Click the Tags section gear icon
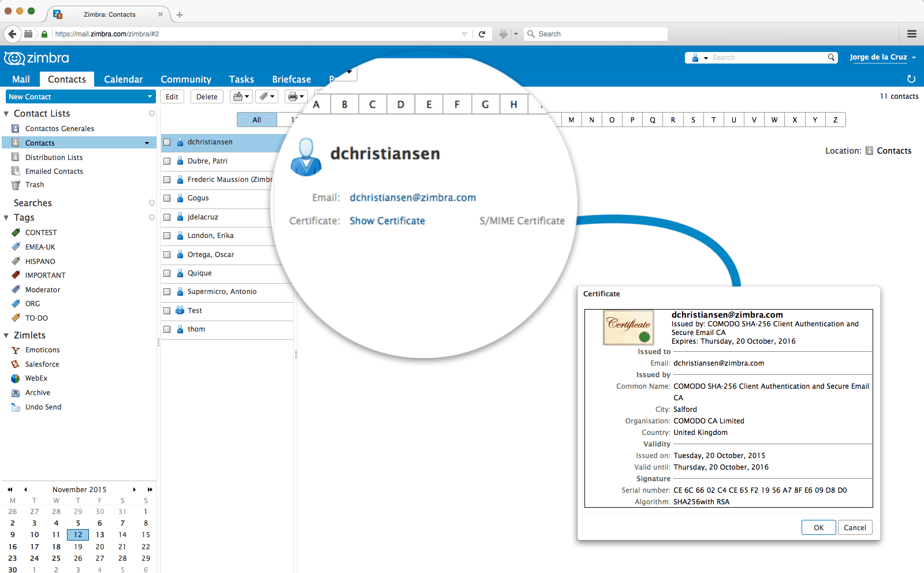This screenshot has width=924, height=573. point(152,217)
